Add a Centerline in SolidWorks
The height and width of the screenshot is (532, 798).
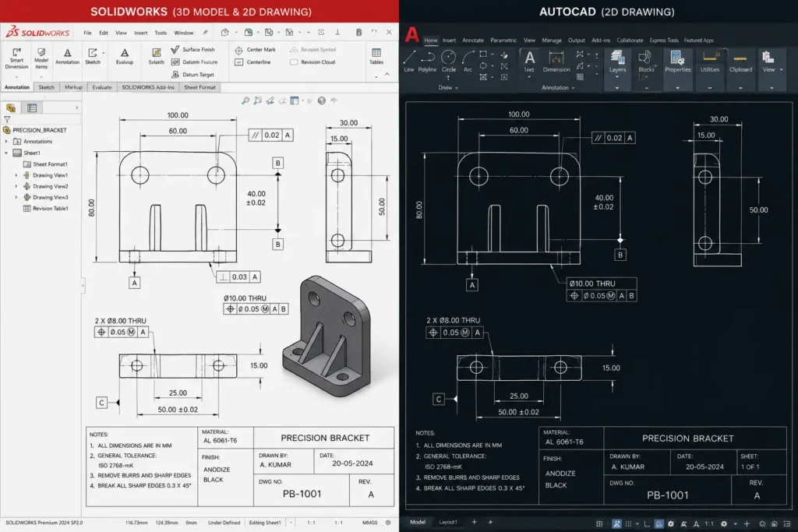253,62
